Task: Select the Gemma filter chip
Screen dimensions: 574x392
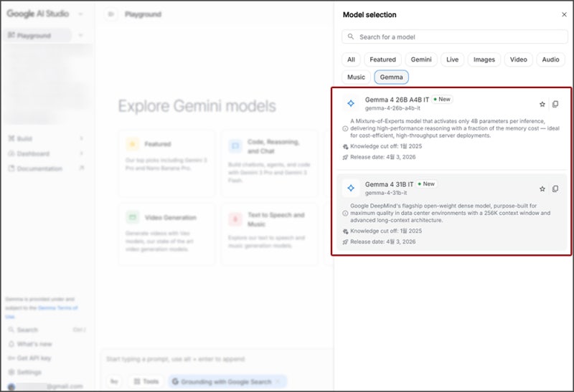Action: [x=391, y=77]
